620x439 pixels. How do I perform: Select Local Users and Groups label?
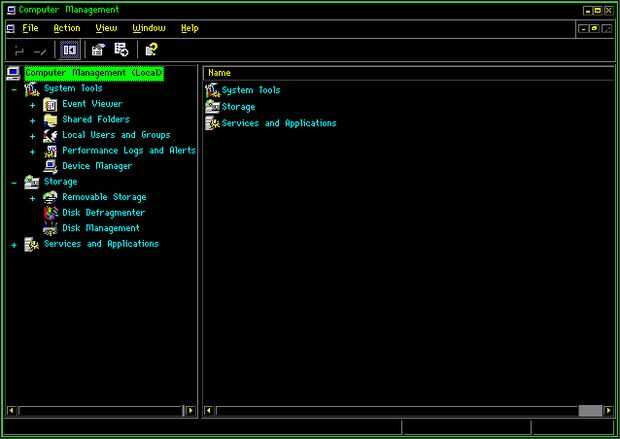(x=116, y=135)
